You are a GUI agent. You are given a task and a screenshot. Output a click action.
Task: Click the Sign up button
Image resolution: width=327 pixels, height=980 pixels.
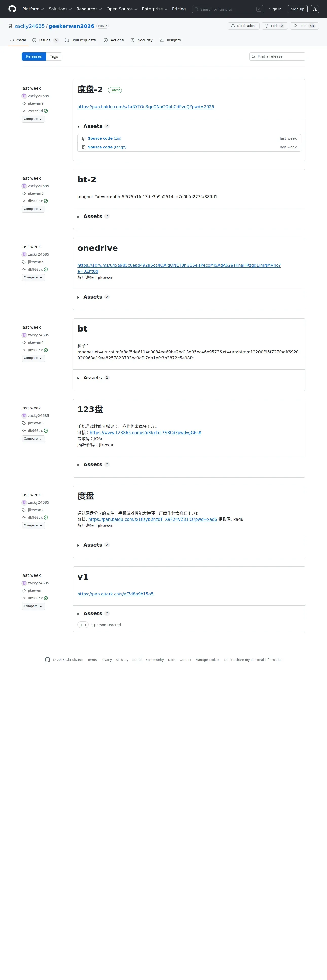pos(297,9)
